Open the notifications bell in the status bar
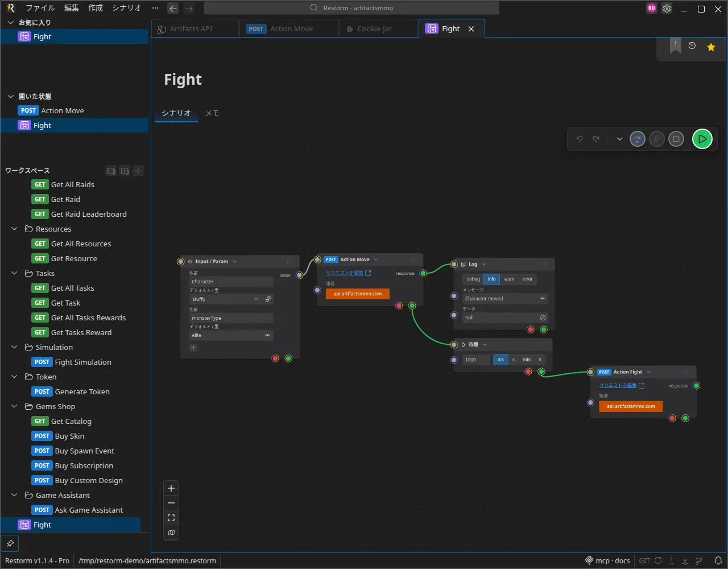 pyautogui.click(x=718, y=560)
